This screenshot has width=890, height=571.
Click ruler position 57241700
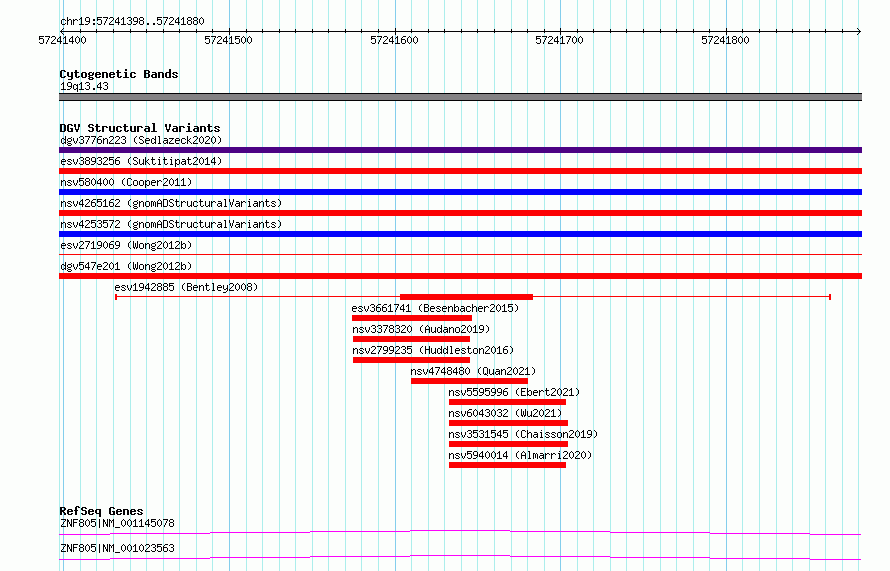click(559, 40)
